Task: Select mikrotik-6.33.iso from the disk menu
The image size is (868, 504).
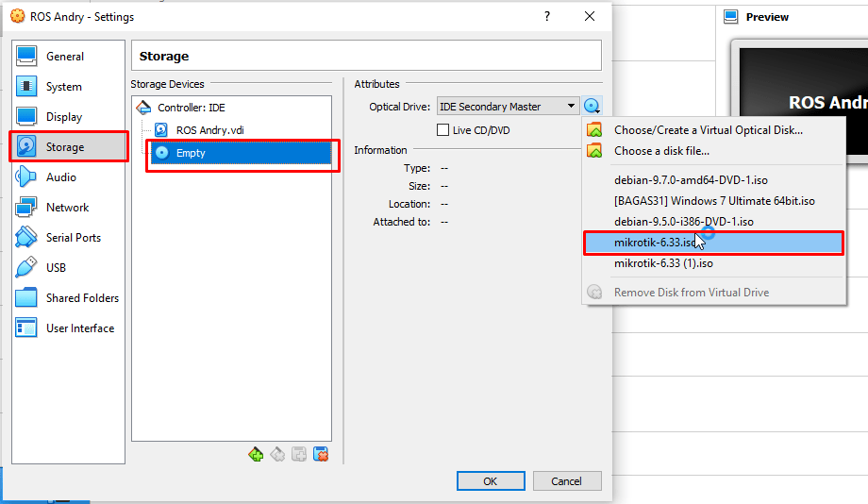Action: point(655,243)
